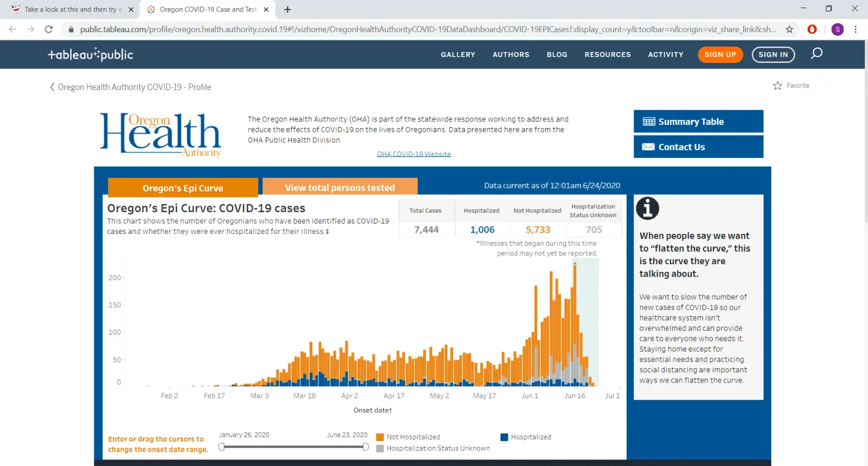Click the purple profile avatar icon
Screen dimensions: 868x466
point(838,29)
